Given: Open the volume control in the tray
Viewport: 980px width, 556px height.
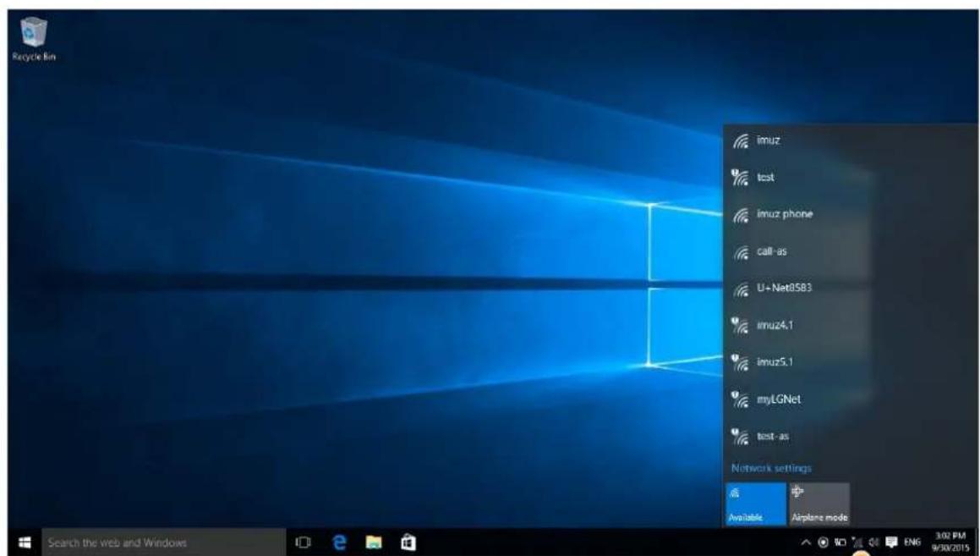Looking at the screenshot, I should pos(873,542).
